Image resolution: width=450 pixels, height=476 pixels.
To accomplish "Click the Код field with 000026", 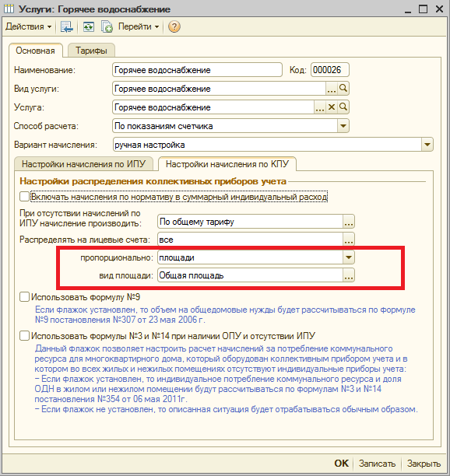I will [329, 70].
